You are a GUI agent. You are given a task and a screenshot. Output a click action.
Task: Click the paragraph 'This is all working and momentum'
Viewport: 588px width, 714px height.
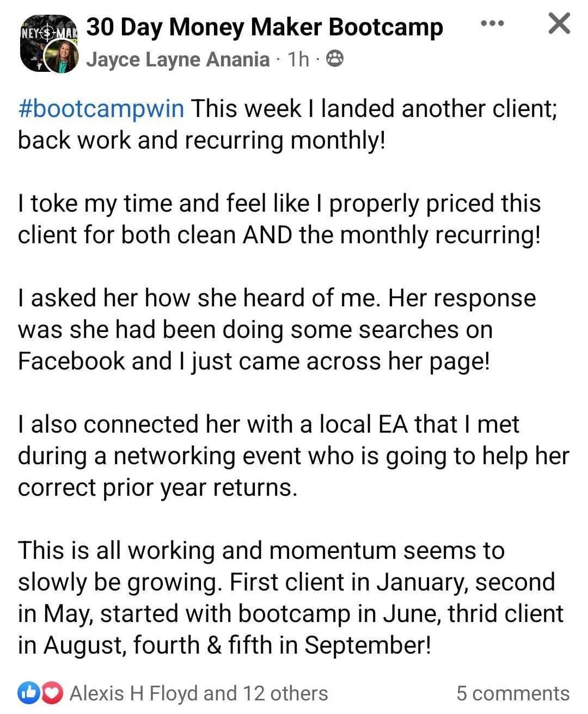coord(291,598)
